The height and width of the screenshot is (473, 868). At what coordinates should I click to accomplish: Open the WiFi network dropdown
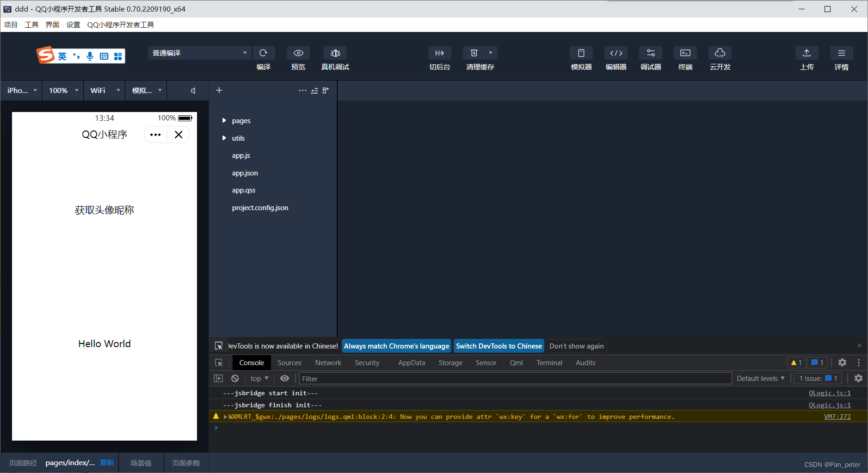105,90
